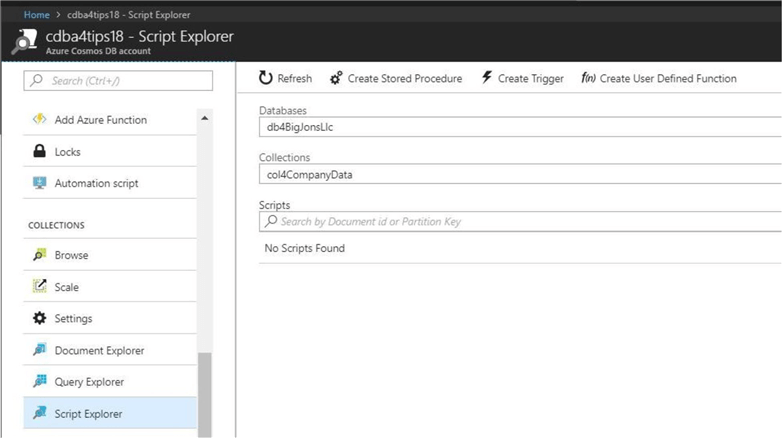This screenshot has width=782, height=438.
Task: Go to the Document Explorer label
Action: (x=99, y=351)
